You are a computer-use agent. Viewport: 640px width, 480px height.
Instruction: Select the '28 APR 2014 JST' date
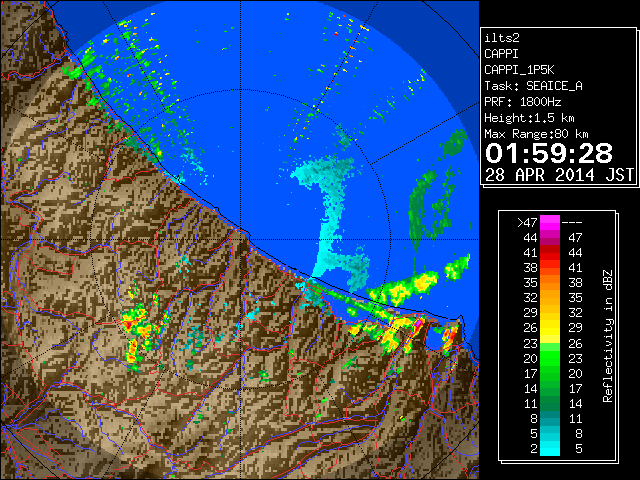pos(559,175)
